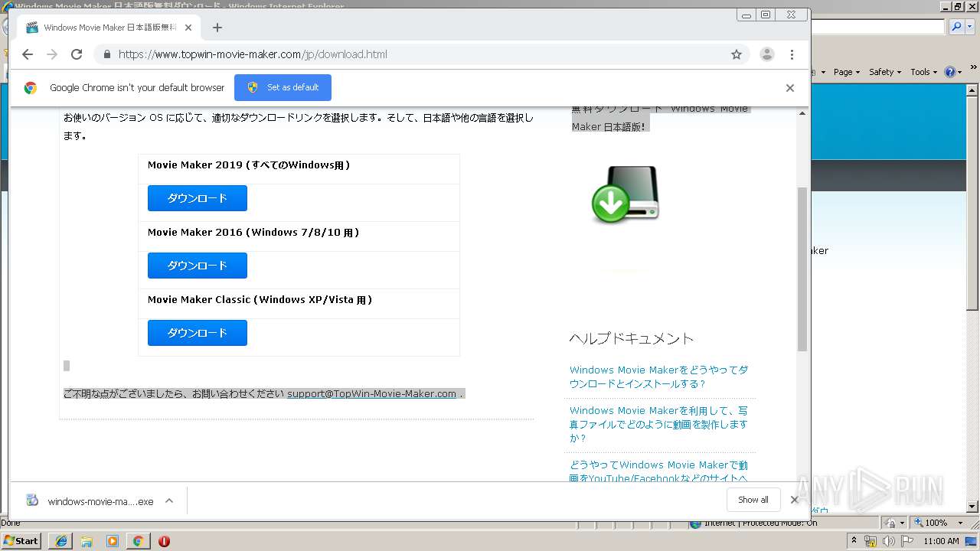
Task: Click Internet Explorer taskbar icon
Action: click(60, 541)
